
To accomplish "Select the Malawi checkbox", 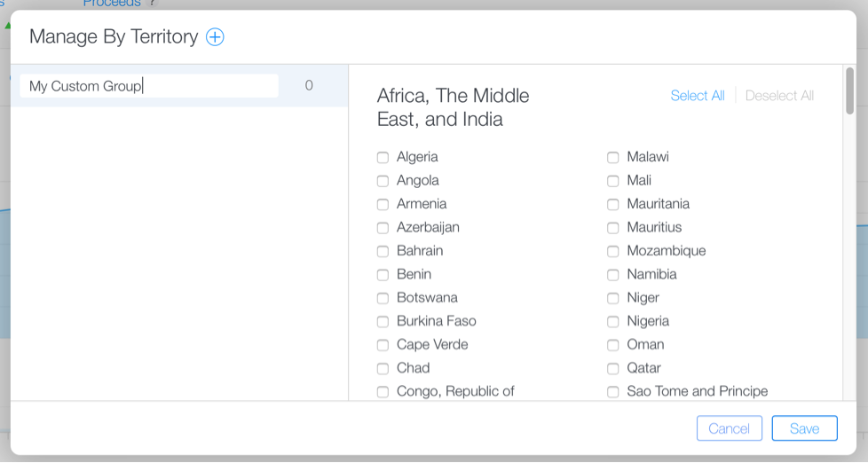I will (613, 157).
